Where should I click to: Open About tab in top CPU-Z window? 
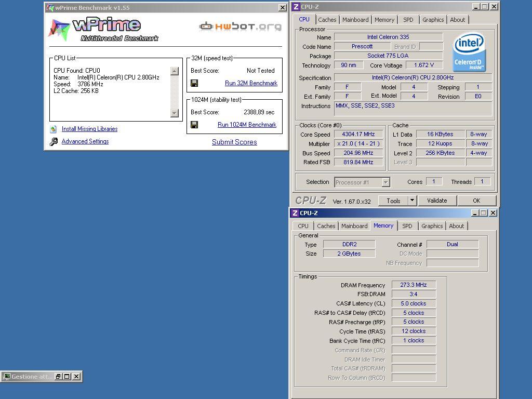(x=457, y=20)
